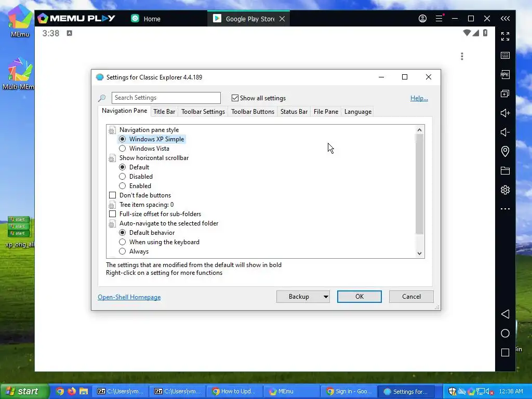Collapse sidebar with triple chevron icon
The width and height of the screenshot is (532, 399).
point(505,18)
